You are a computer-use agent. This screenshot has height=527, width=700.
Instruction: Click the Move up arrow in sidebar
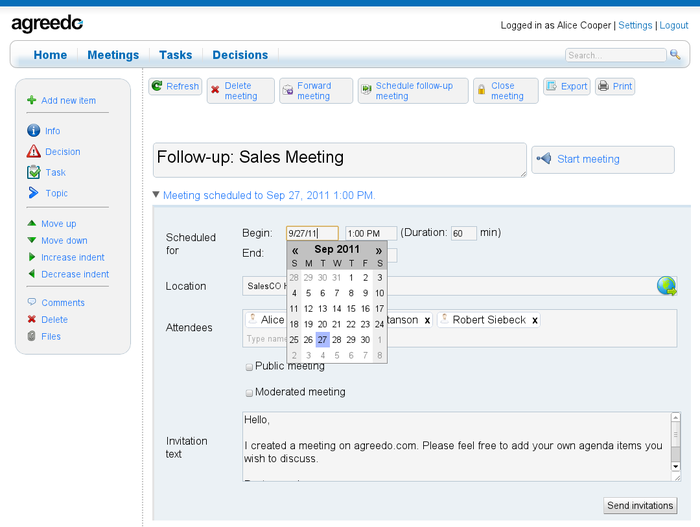(x=32, y=224)
